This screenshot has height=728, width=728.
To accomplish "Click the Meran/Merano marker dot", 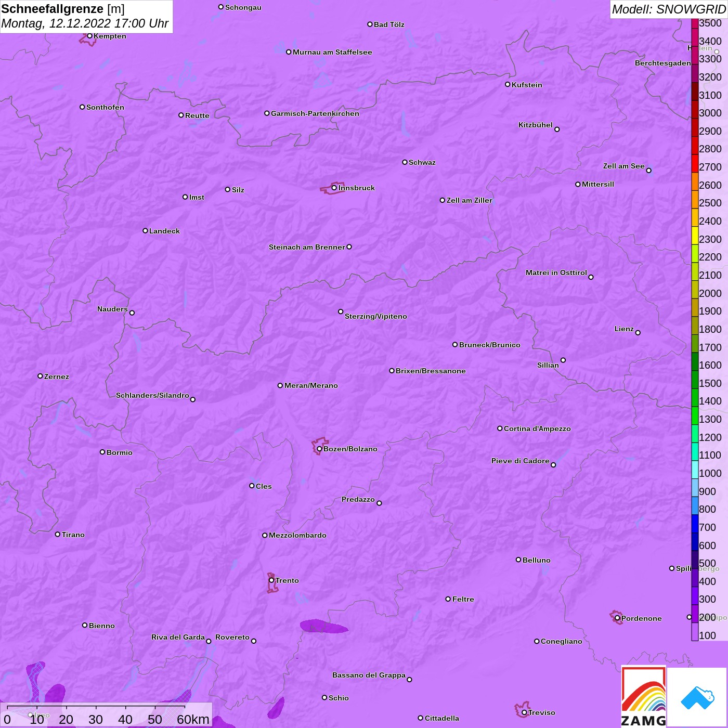I will pyautogui.click(x=280, y=385).
